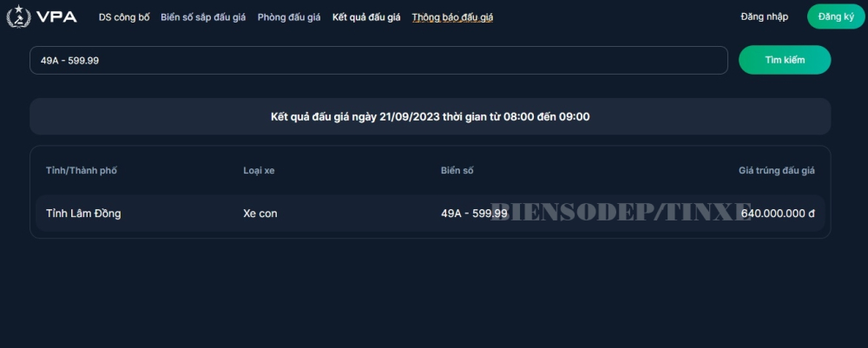
Task: Go to Biển số sắp đấu giá
Action: pos(203,17)
